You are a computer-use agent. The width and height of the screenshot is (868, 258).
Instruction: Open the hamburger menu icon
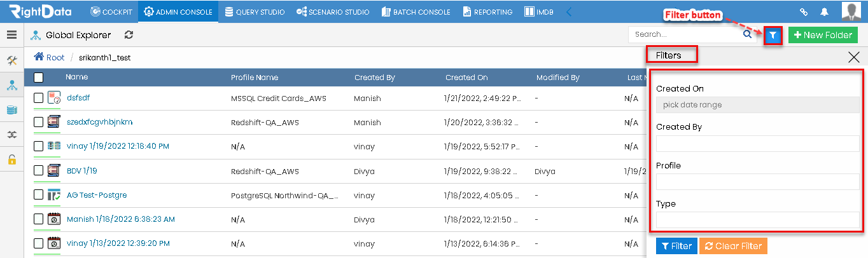tap(11, 35)
